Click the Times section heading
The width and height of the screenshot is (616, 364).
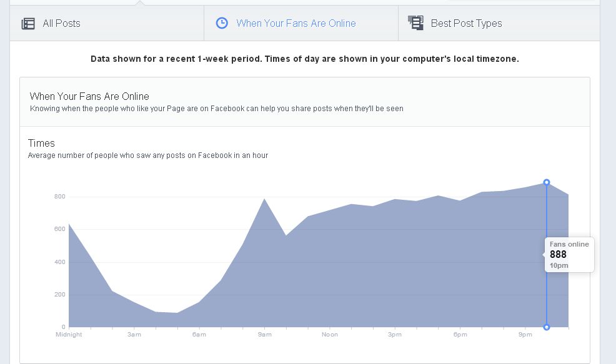[41, 143]
